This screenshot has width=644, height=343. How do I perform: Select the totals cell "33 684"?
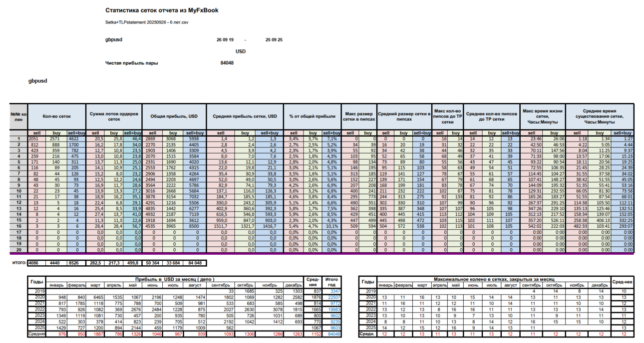tap(173, 262)
